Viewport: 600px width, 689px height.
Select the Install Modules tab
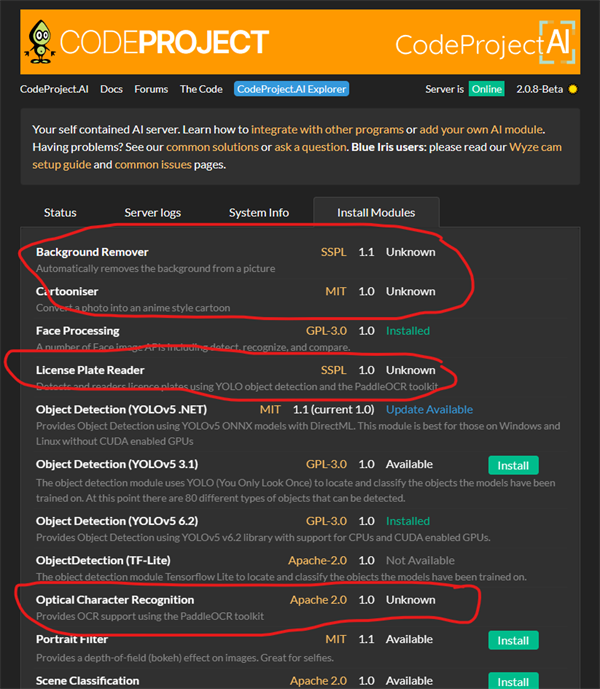[376, 213]
